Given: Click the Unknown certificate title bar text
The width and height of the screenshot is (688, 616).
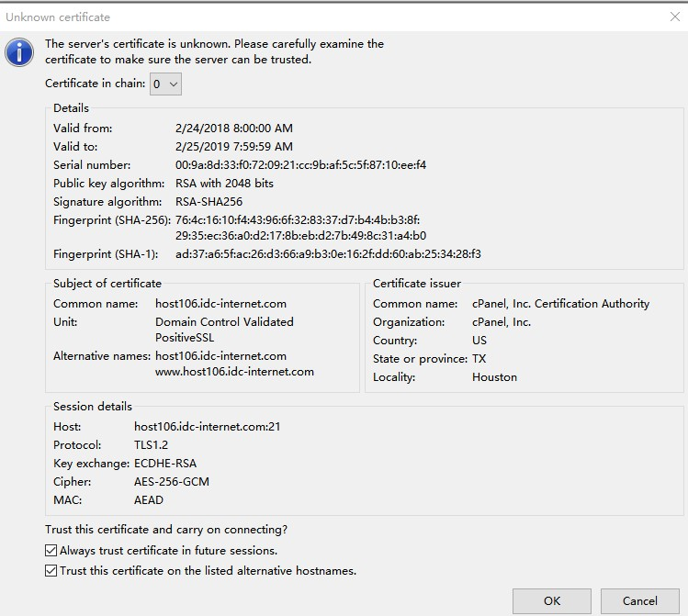Looking at the screenshot, I should (x=58, y=17).
